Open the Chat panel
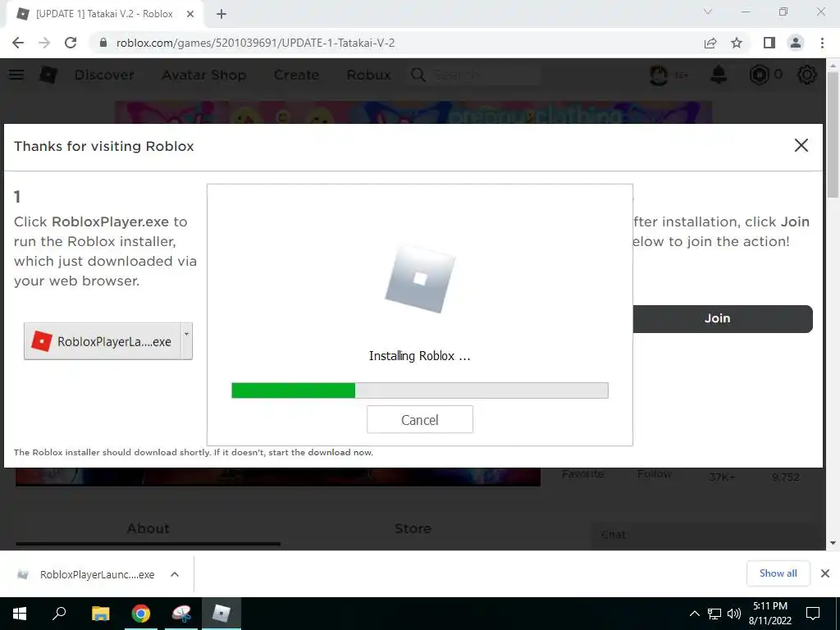Screen dimensions: 840x630 614,535
